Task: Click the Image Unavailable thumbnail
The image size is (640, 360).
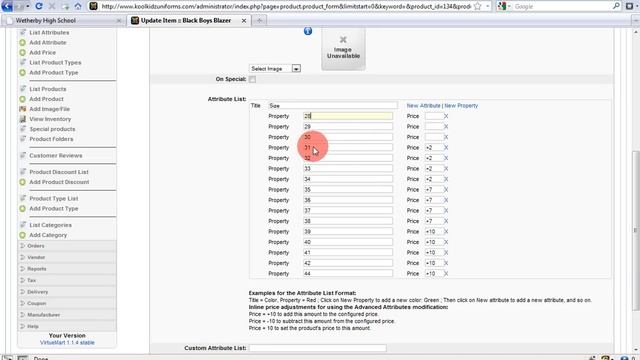Action: pyautogui.click(x=343, y=49)
